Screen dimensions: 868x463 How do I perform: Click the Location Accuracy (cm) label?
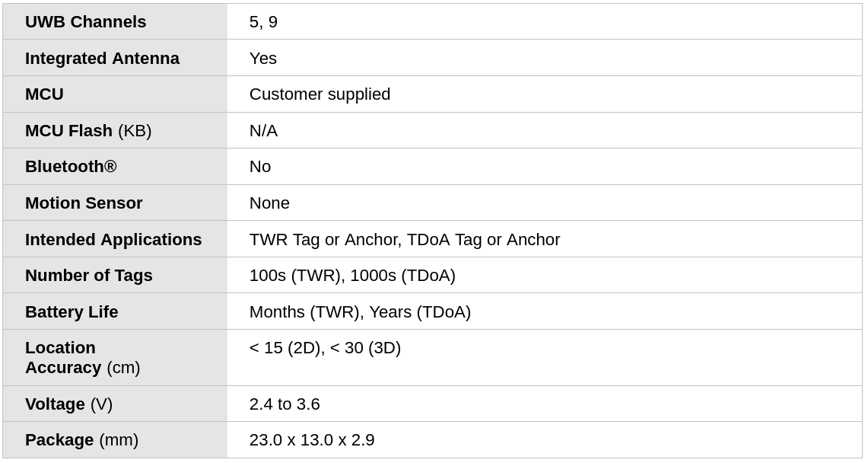(x=82, y=358)
